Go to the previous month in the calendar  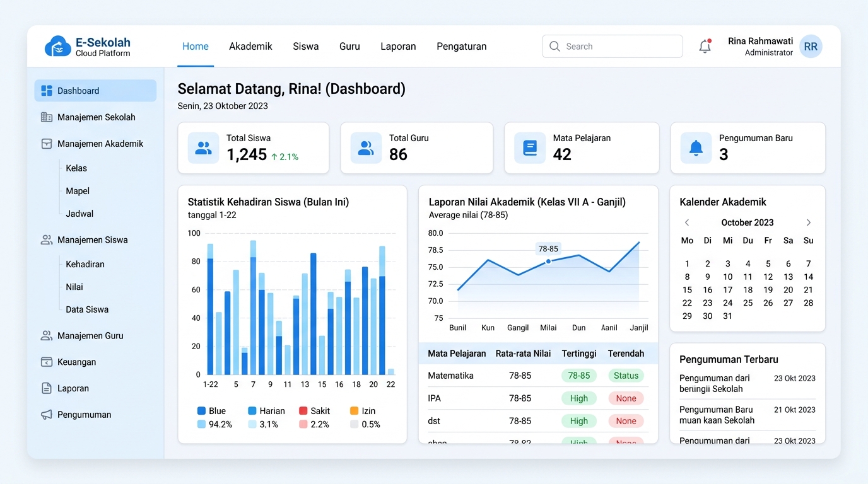pos(687,222)
